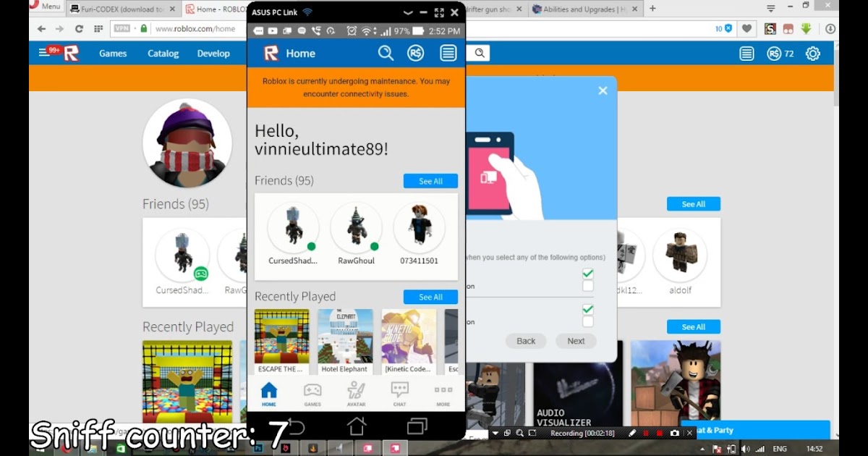This screenshot has height=456, width=868.
Task: Open settings gear on Roblox website
Action: coord(813,54)
